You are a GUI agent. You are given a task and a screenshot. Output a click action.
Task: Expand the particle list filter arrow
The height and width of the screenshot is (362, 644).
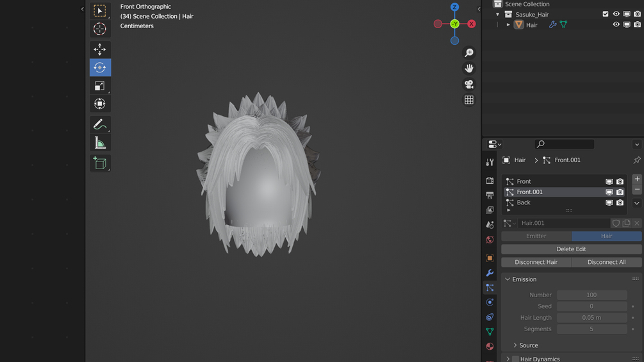[508, 210]
